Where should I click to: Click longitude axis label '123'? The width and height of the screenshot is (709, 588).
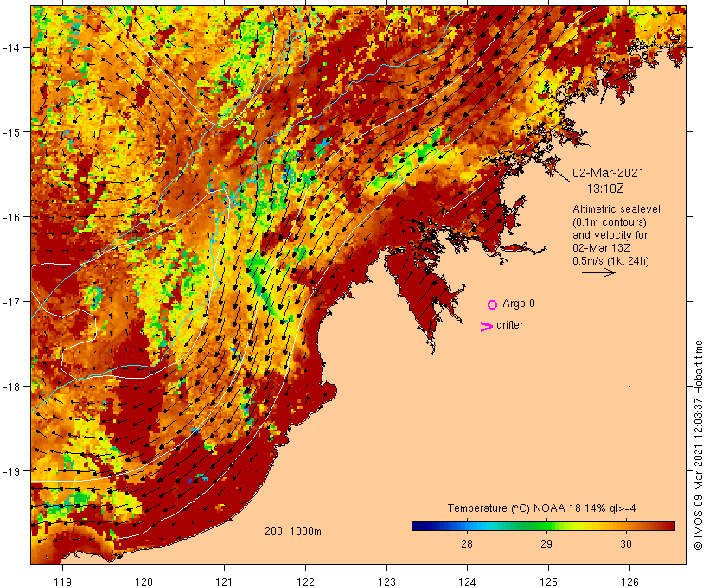pyautogui.click(x=386, y=582)
